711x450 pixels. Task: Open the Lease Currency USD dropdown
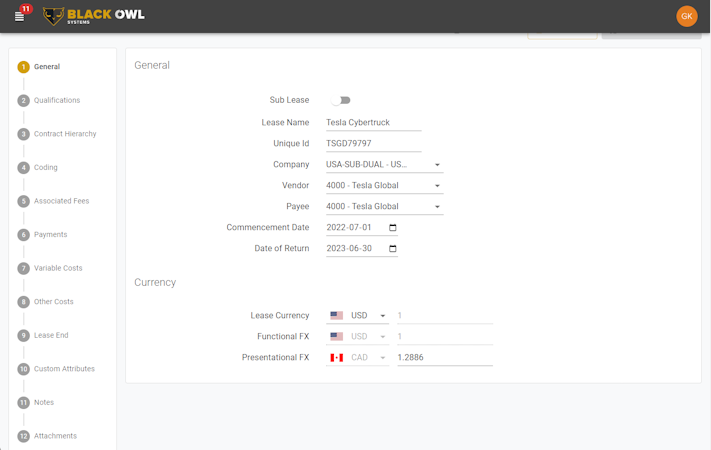357,315
